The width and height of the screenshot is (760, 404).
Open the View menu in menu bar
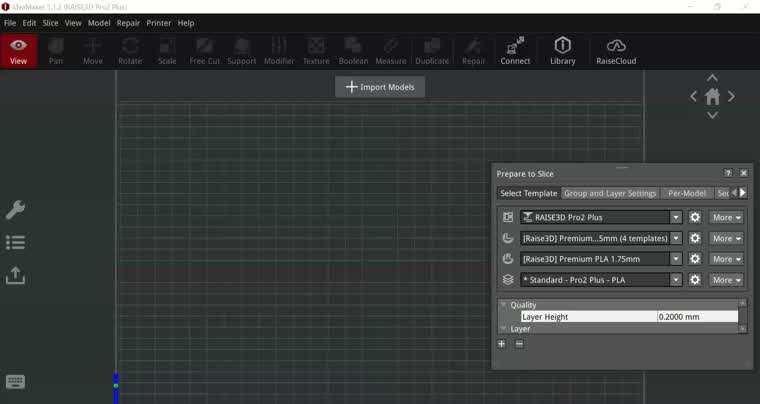point(73,23)
